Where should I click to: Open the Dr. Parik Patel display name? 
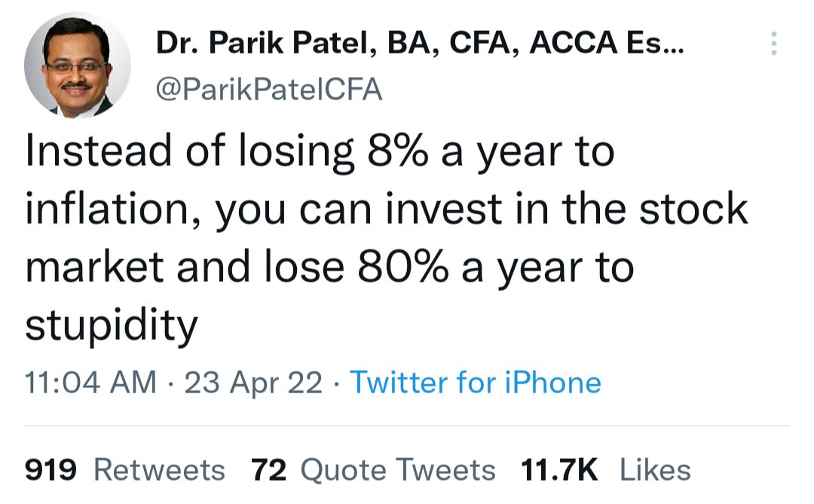pos(419,44)
